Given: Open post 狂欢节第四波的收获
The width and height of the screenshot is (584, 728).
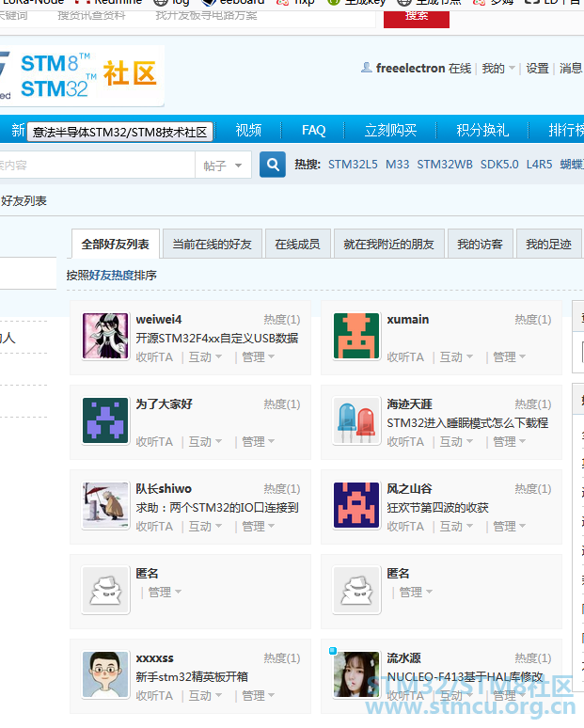Looking at the screenshot, I should 438,508.
